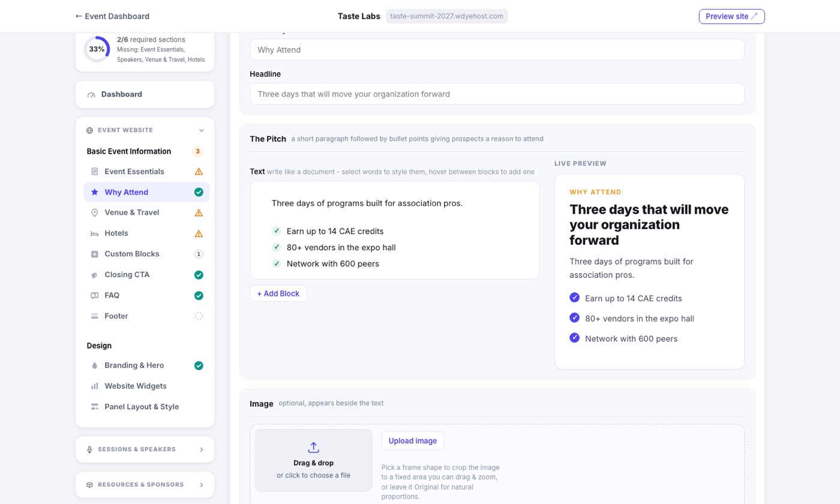The height and width of the screenshot is (504, 840).
Task: Click the Event Essentials document icon
Action: point(94,172)
